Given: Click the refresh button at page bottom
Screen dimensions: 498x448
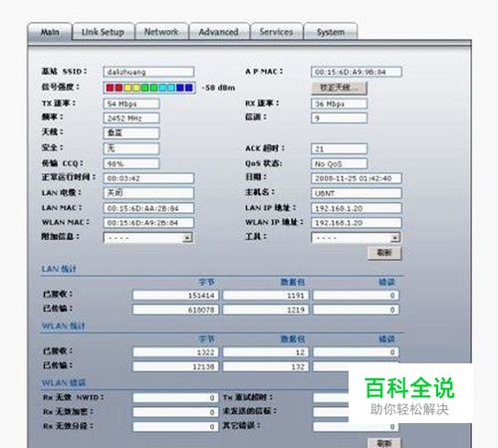Looking at the screenshot, I should [x=384, y=443].
